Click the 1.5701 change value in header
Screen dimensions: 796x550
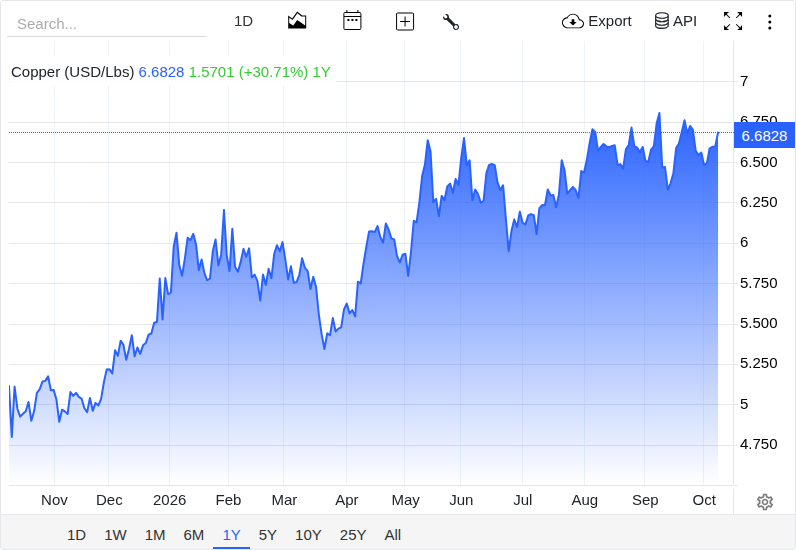212,72
